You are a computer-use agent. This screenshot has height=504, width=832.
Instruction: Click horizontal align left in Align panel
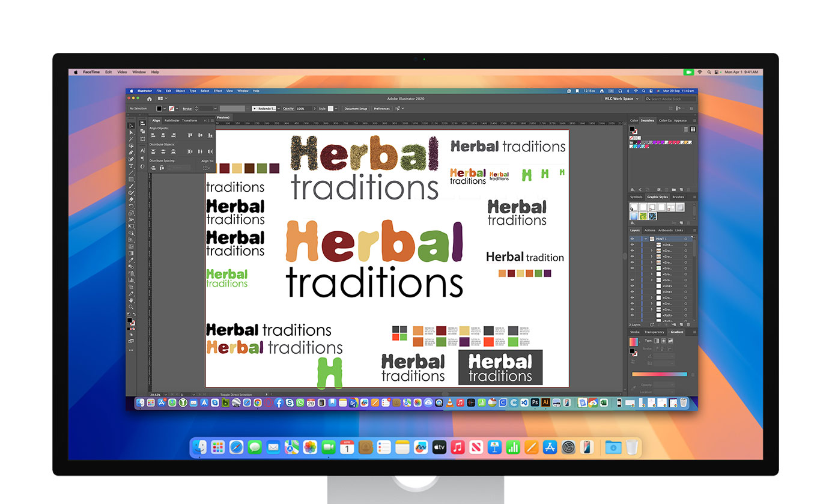pyautogui.click(x=154, y=135)
